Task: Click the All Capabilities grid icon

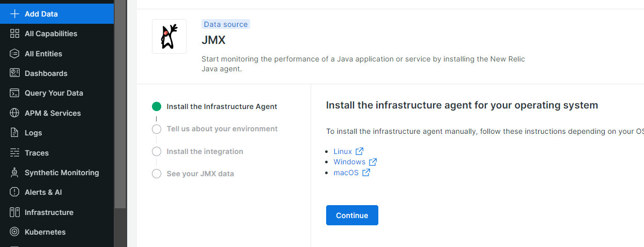Action: coord(14,34)
